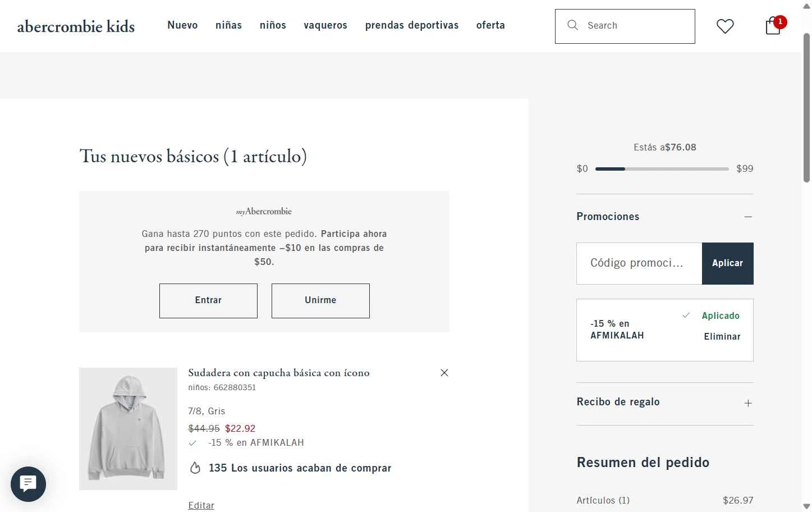
Task: Open the shopping bag icon
Action: [773, 26]
